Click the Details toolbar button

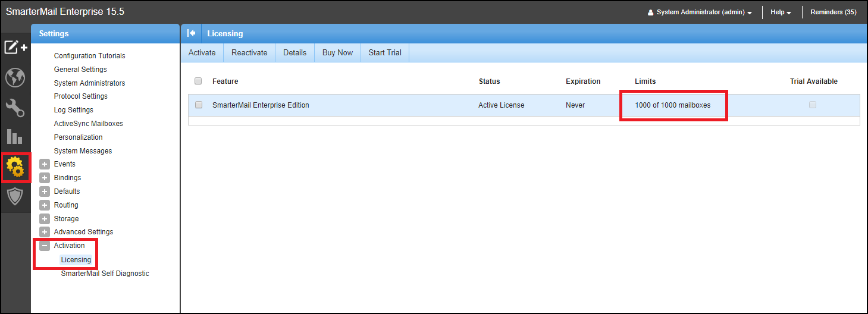(x=294, y=52)
